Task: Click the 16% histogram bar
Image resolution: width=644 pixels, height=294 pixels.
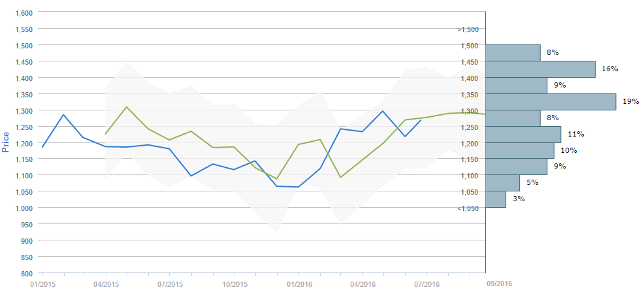Action: point(540,69)
